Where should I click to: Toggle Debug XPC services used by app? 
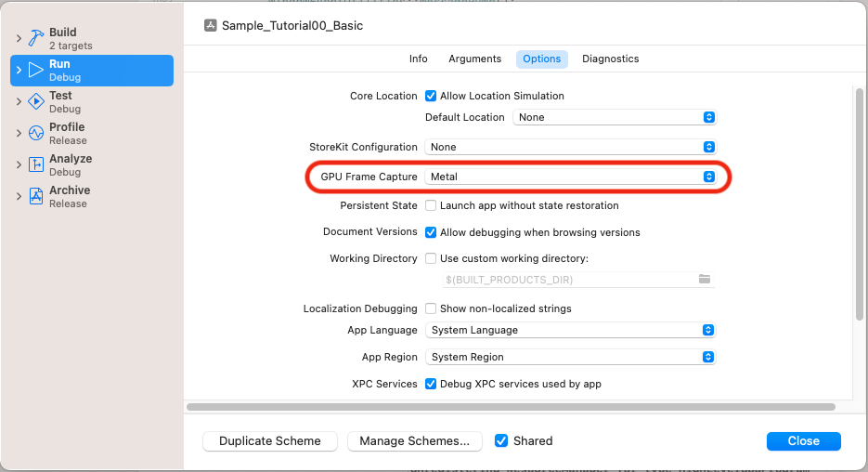431,384
